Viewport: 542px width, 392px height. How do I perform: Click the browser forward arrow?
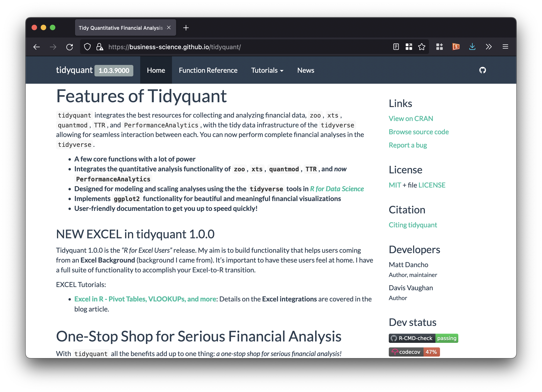click(x=53, y=47)
